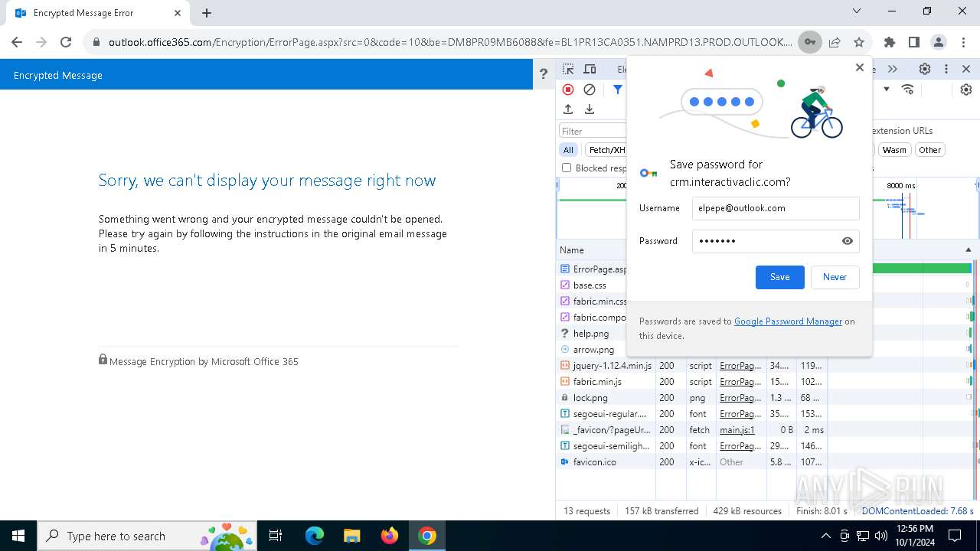This screenshot has height=551, width=980.
Task: Open Network panel settings gear
Action: pyautogui.click(x=966, y=90)
